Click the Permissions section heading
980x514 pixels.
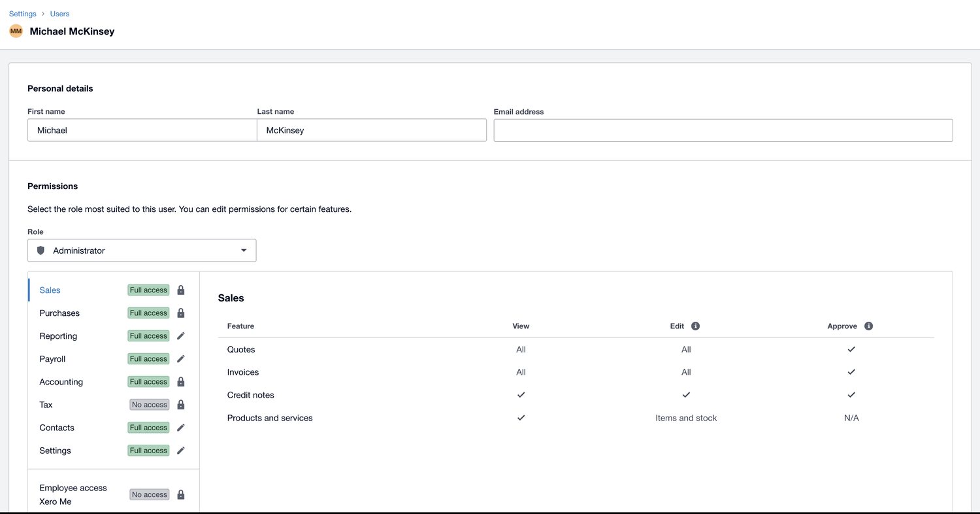(x=52, y=186)
